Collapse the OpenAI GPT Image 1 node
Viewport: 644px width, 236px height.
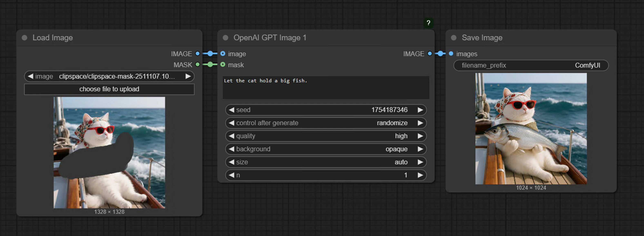226,38
